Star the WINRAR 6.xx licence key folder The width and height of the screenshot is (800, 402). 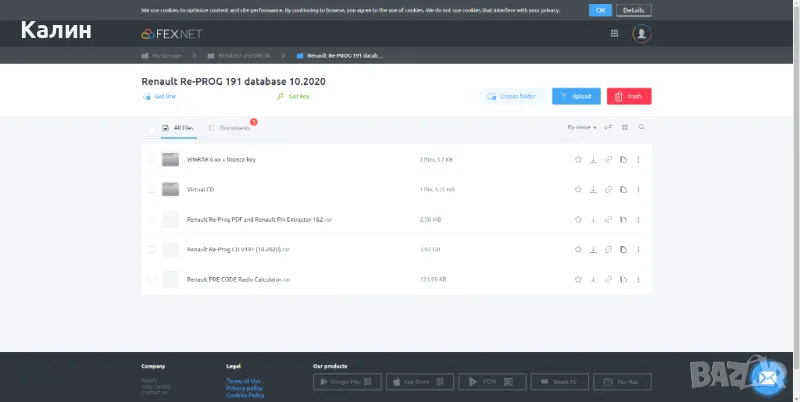coord(578,159)
